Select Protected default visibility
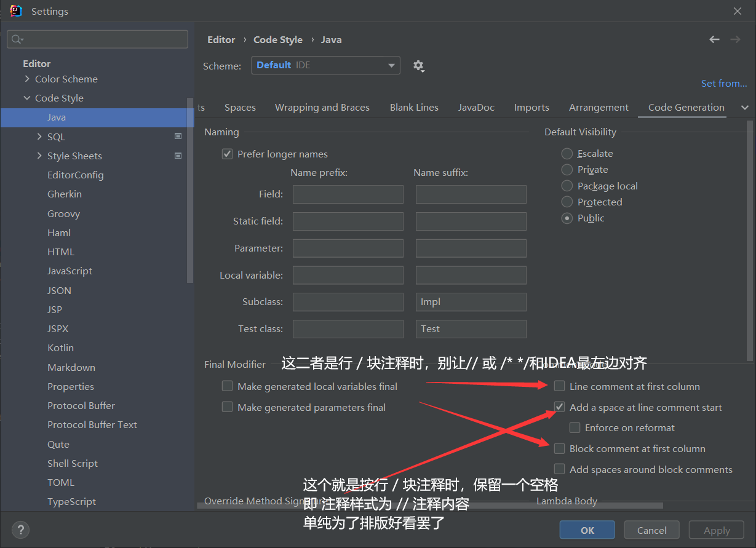This screenshot has width=756, height=548. point(567,202)
